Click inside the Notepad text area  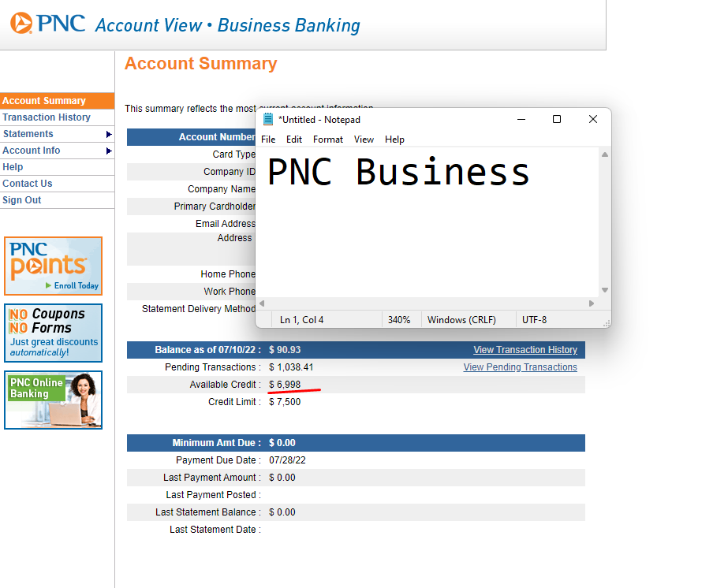click(427, 223)
